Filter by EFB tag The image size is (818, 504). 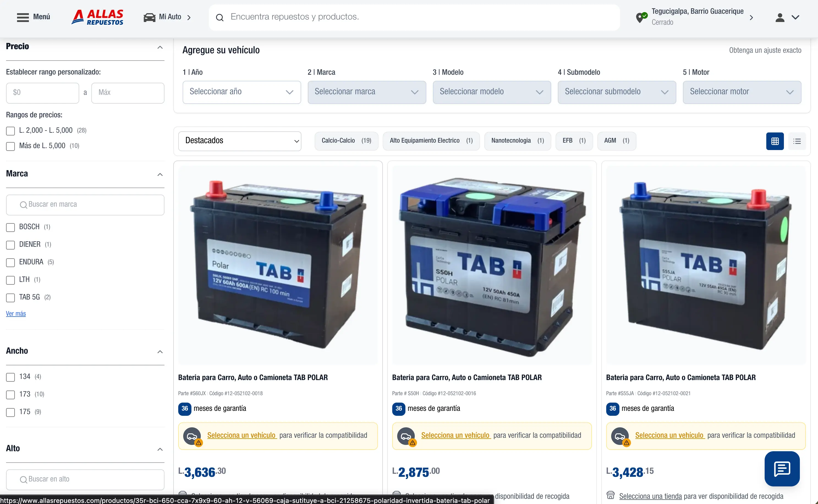(574, 141)
